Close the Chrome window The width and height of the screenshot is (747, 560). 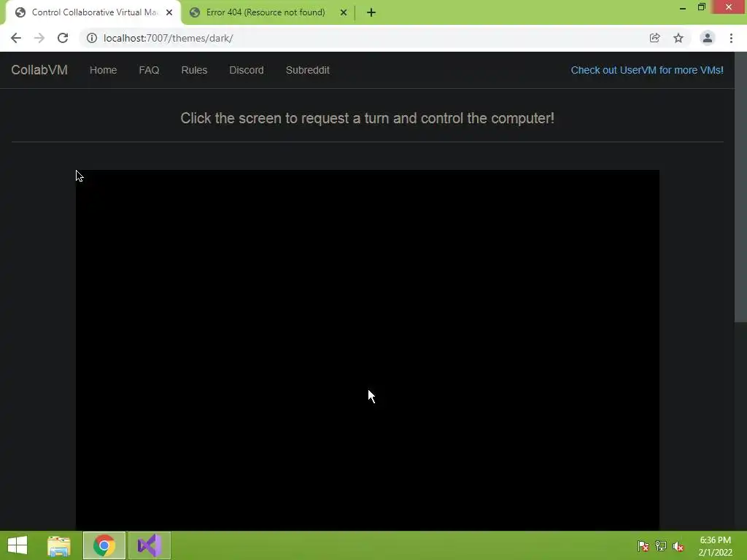point(729,7)
